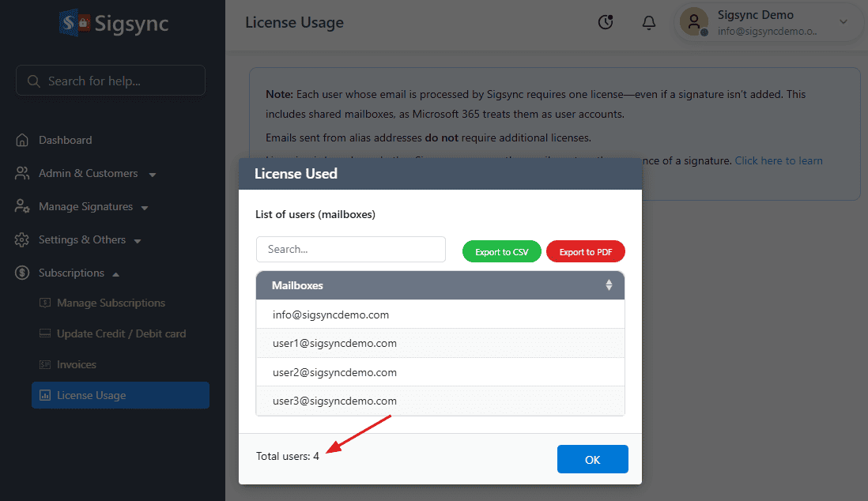Click the Sigsync Demo user avatar
This screenshot has height=501, width=868.
coord(694,22)
